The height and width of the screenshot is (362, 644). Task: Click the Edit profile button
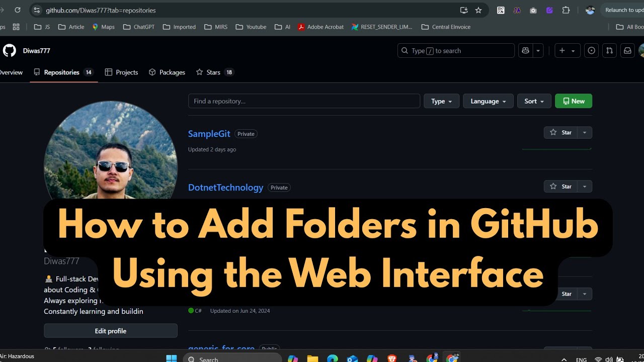click(111, 331)
